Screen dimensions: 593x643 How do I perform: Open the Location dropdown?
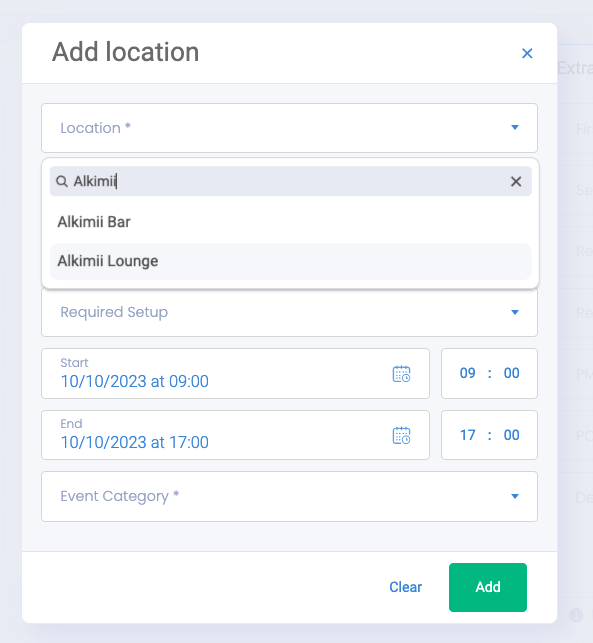(x=289, y=128)
